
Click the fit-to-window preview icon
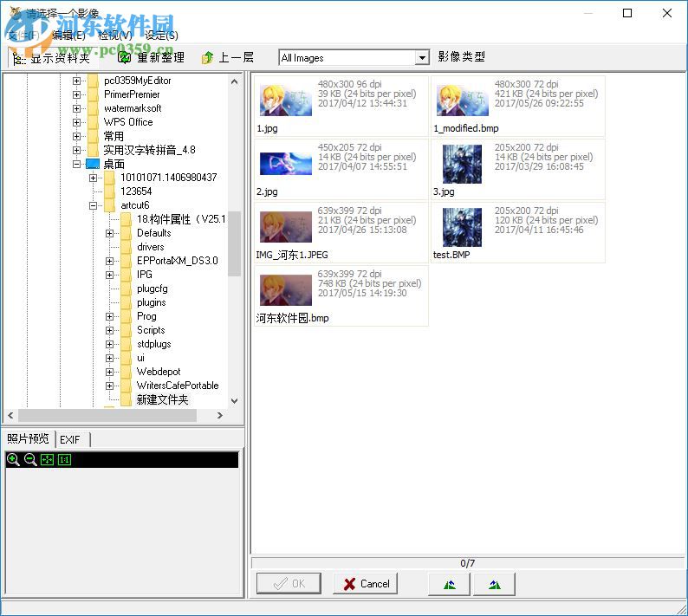coord(47,459)
